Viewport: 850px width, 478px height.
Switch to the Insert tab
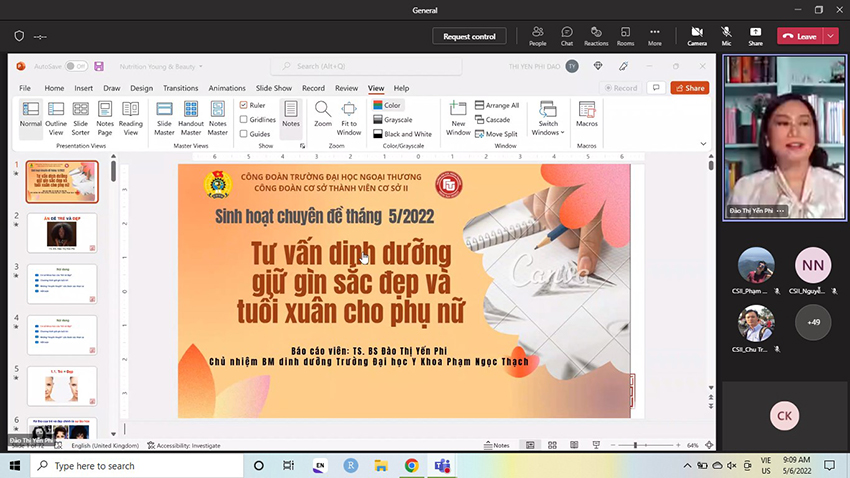83,88
